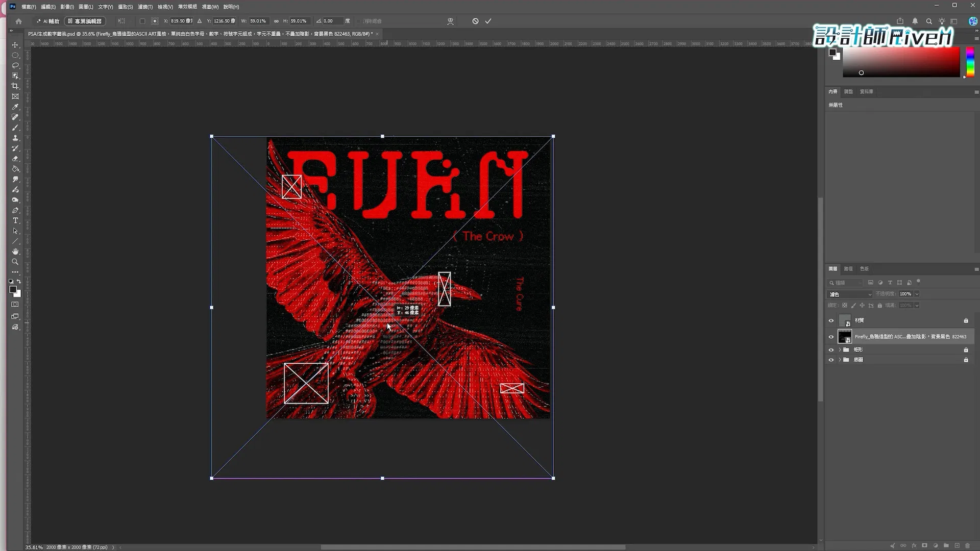This screenshot has width=980, height=551.
Task: Select the Clone Stamp tool
Action: click(15, 138)
